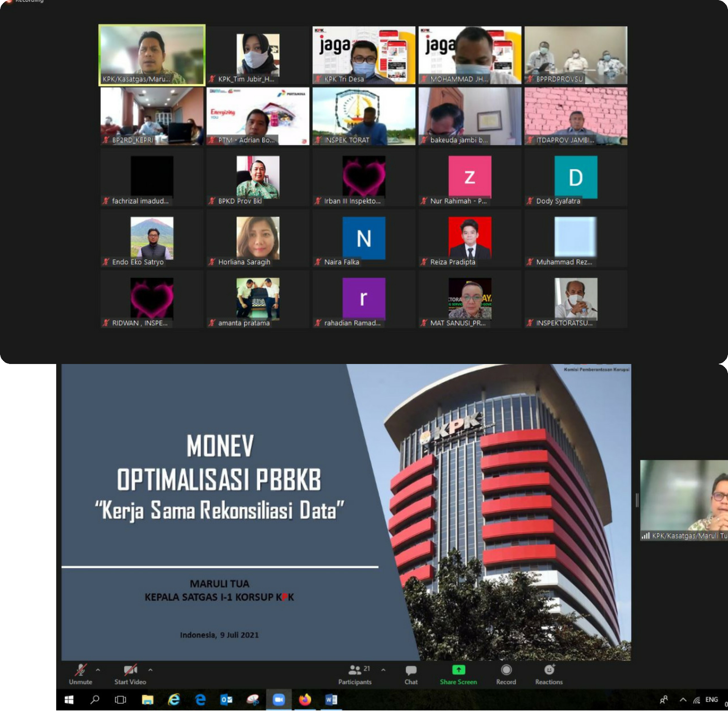Open the Participants panel
728x728 pixels.
pos(355,675)
